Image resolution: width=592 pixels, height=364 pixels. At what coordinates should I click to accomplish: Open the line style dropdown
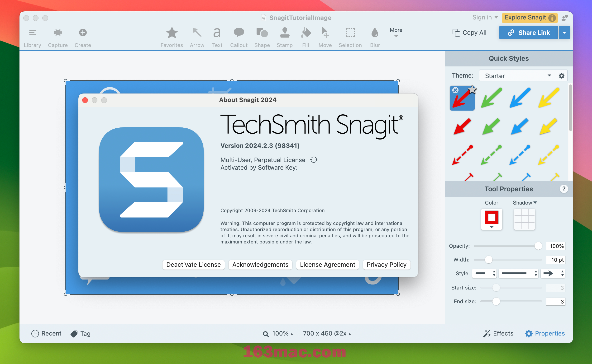pos(518,273)
